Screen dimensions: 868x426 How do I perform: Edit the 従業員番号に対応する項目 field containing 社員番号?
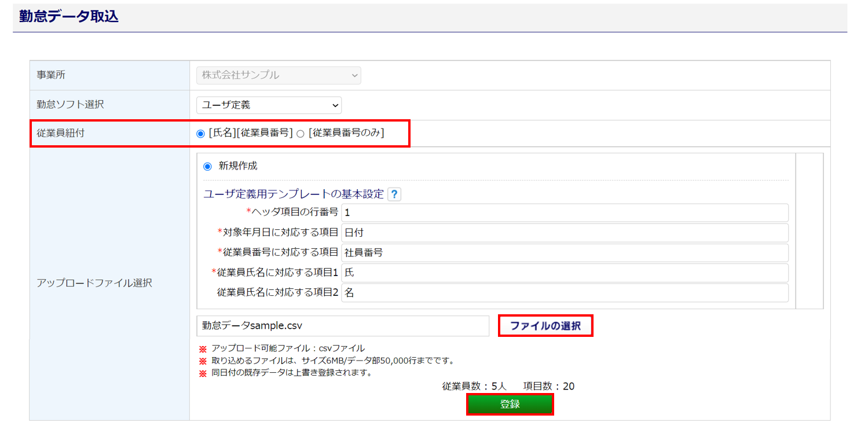tap(565, 253)
